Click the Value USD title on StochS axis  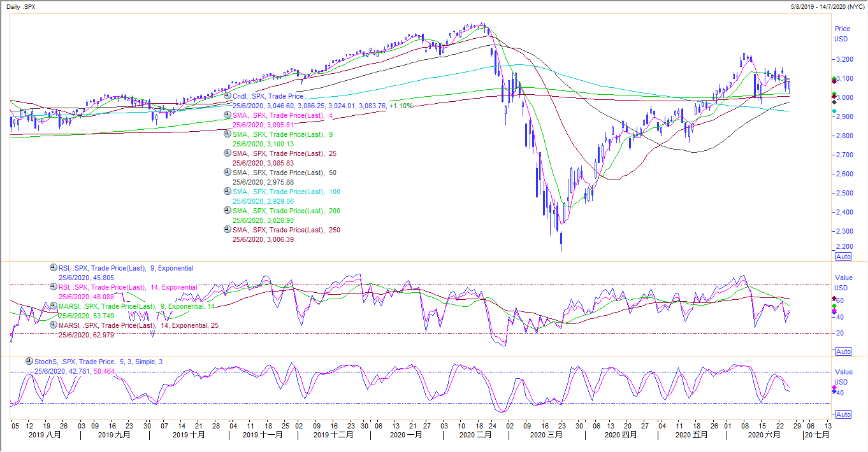843,376
